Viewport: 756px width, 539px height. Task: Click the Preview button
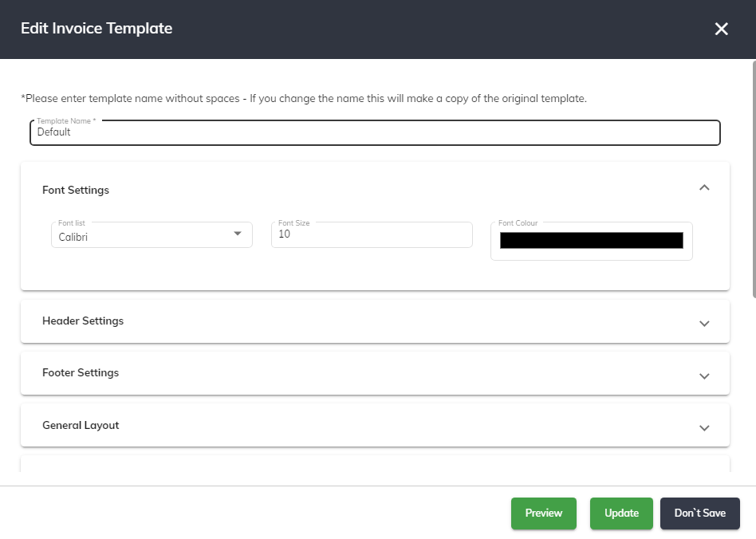(544, 513)
